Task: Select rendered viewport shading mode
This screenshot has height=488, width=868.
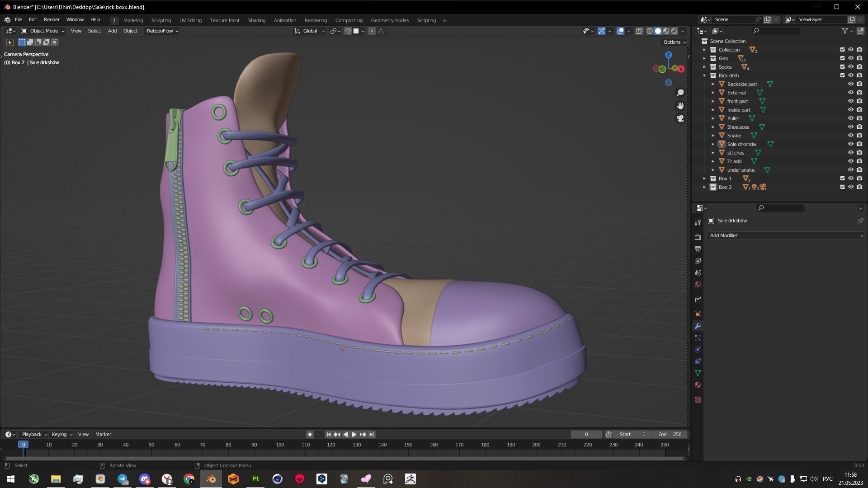Action: pos(674,31)
